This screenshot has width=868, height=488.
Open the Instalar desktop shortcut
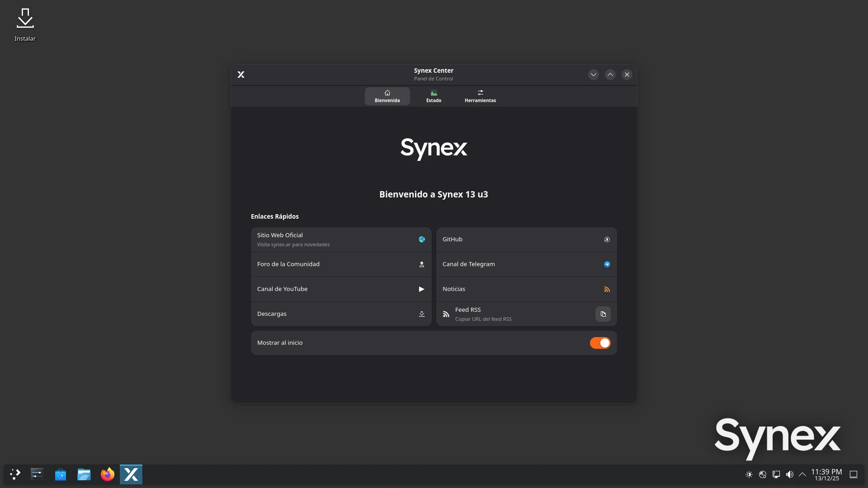pyautogui.click(x=25, y=25)
